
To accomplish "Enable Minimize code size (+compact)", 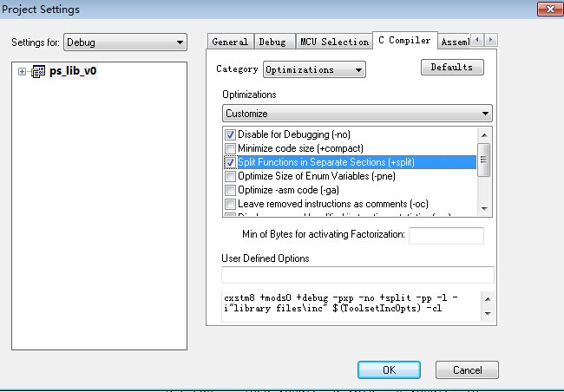I will pyautogui.click(x=231, y=148).
